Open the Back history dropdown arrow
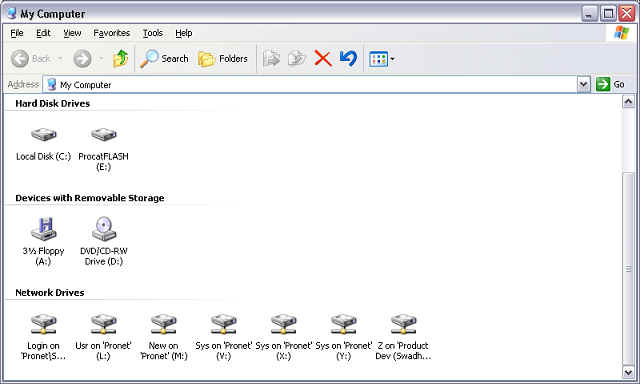 (x=60, y=59)
